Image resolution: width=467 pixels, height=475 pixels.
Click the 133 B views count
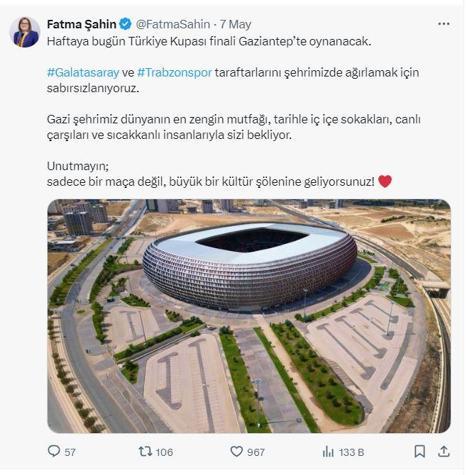pos(352,452)
